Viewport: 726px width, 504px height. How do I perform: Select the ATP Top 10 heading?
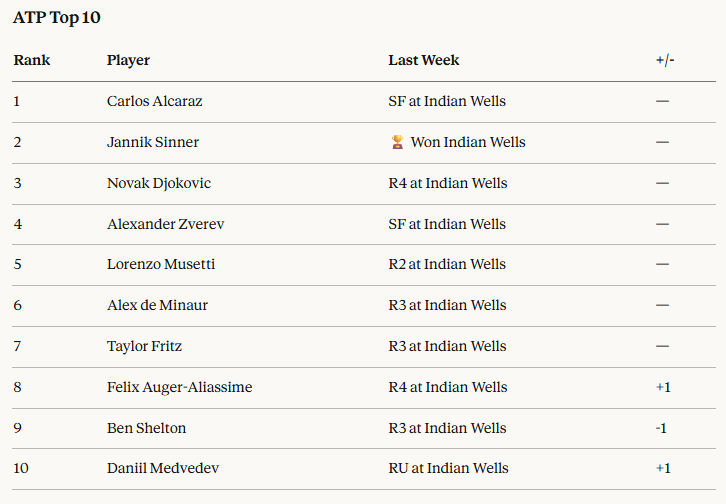point(57,18)
